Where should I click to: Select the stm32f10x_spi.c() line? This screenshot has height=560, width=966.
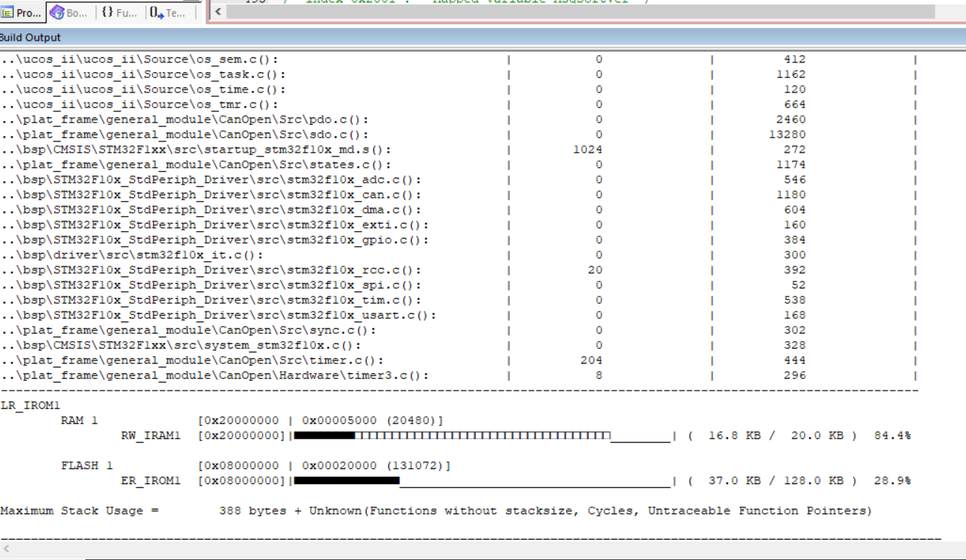[x=458, y=285]
